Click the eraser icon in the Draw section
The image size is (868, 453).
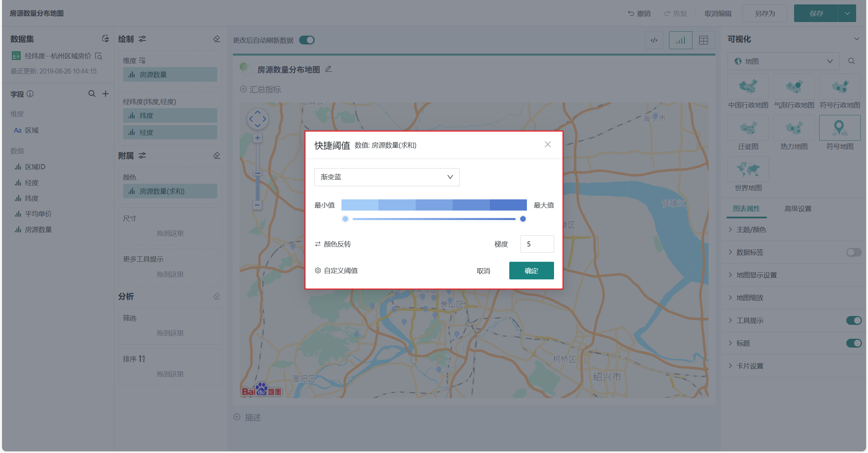217,39
